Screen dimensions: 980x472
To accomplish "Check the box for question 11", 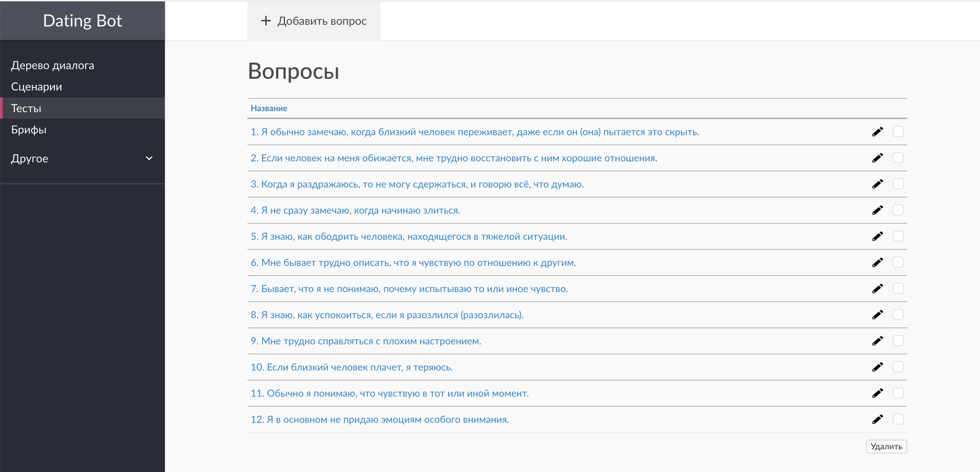I will [x=898, y=393].
